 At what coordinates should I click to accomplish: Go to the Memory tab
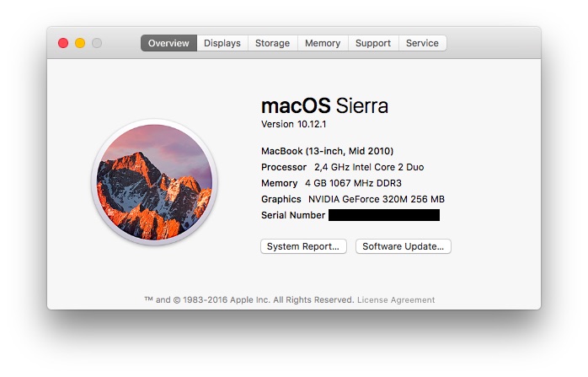pyautogui.click(x=323, y=43)
